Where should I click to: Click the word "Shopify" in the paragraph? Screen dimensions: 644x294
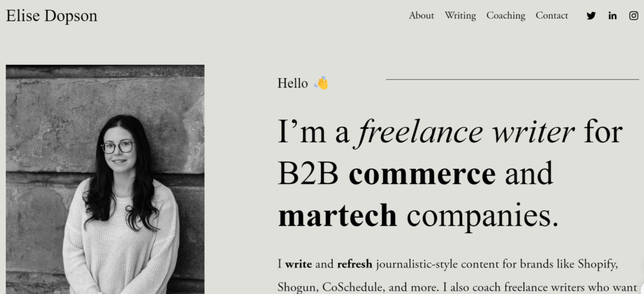click(x=596, y=264)
